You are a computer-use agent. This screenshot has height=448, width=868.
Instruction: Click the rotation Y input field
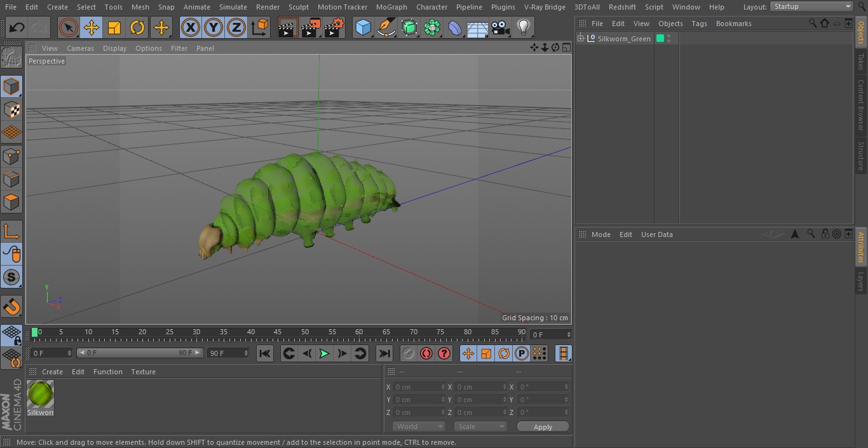(x=543, y=400)
